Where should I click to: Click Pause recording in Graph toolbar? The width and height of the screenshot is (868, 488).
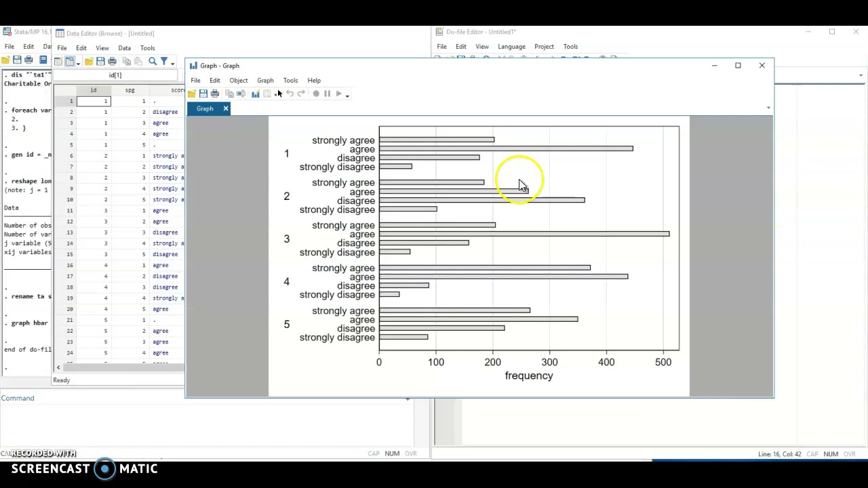(327, 94)
